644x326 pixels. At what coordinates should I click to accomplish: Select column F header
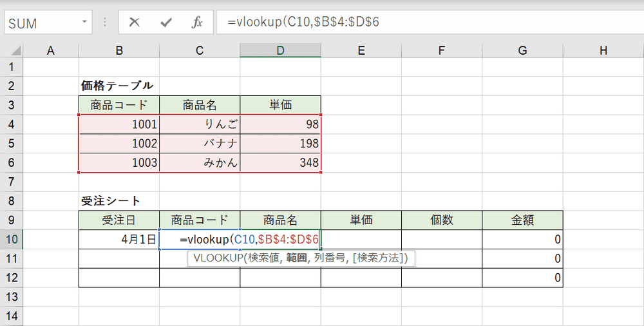(x=442, y=50)
